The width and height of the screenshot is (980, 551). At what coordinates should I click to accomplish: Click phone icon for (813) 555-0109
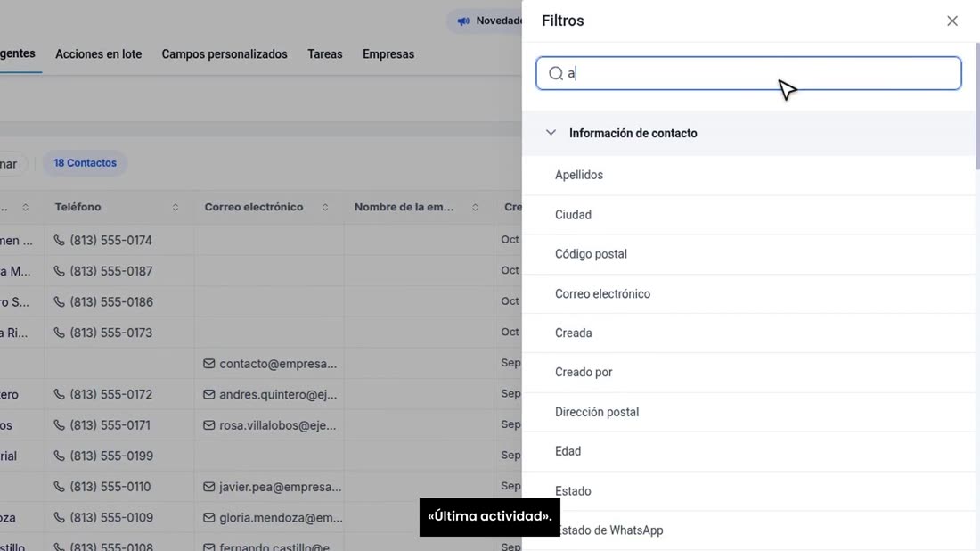(60, 517)
